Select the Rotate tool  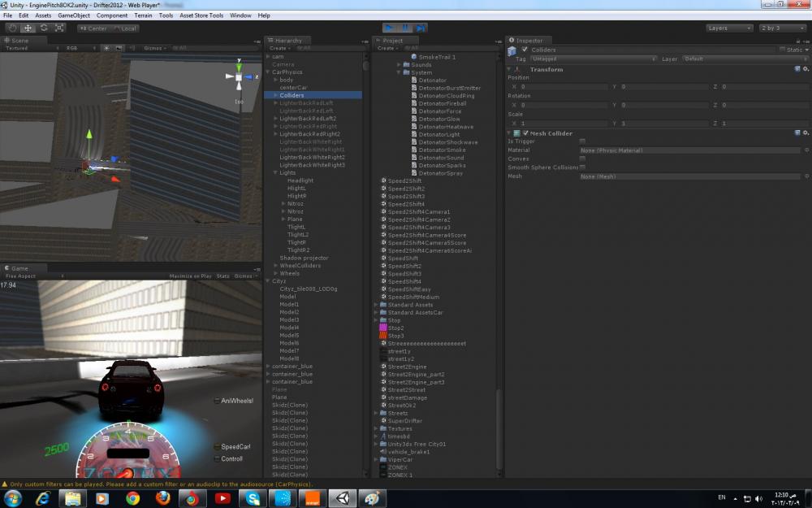44,28
